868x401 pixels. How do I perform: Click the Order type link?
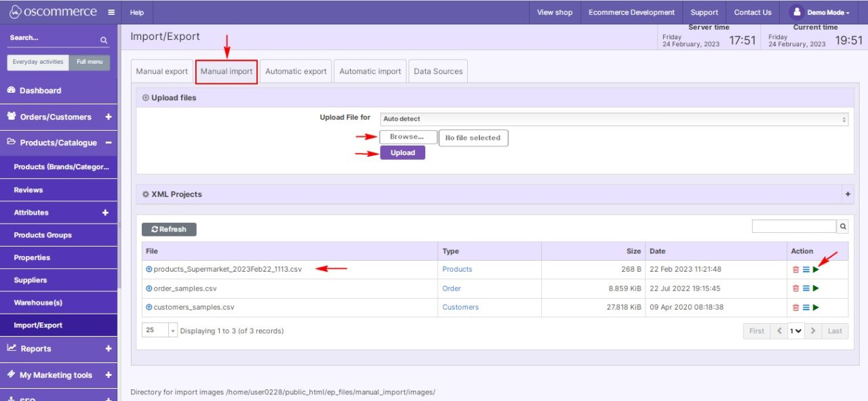coord(452,289)
